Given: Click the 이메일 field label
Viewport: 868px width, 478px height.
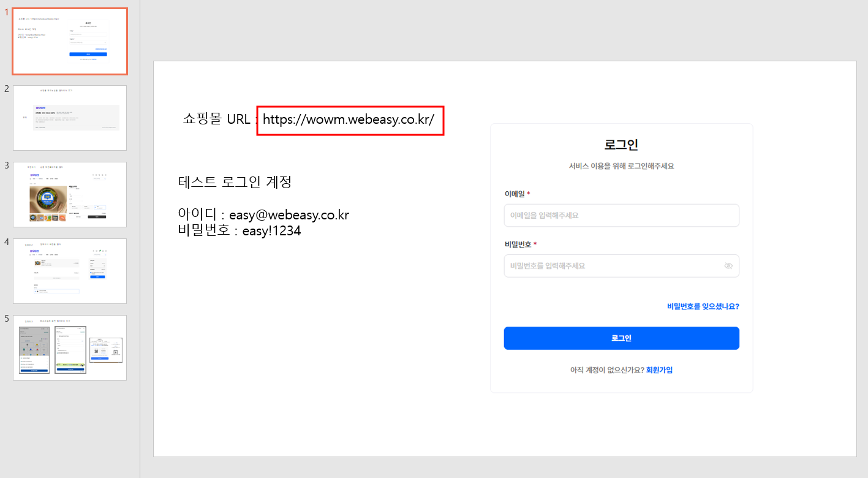Looking at the screenshot, I should click(x=515, y=194).
